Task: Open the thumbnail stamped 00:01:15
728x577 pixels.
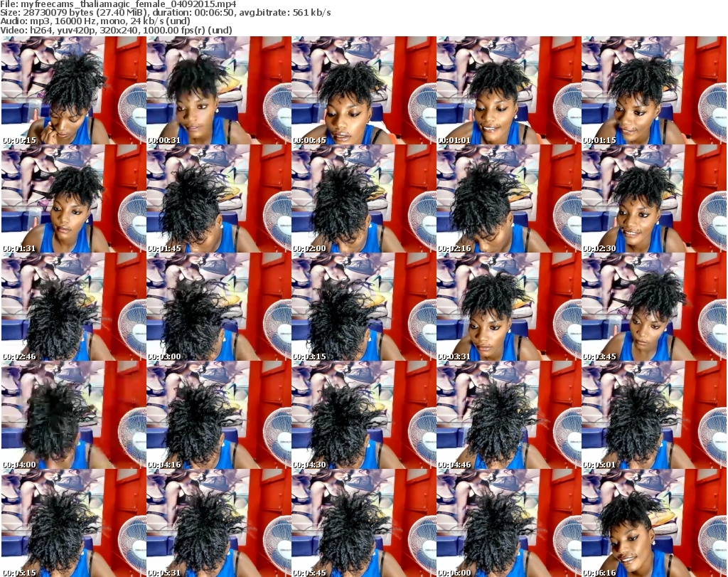Action: point(654,90)
